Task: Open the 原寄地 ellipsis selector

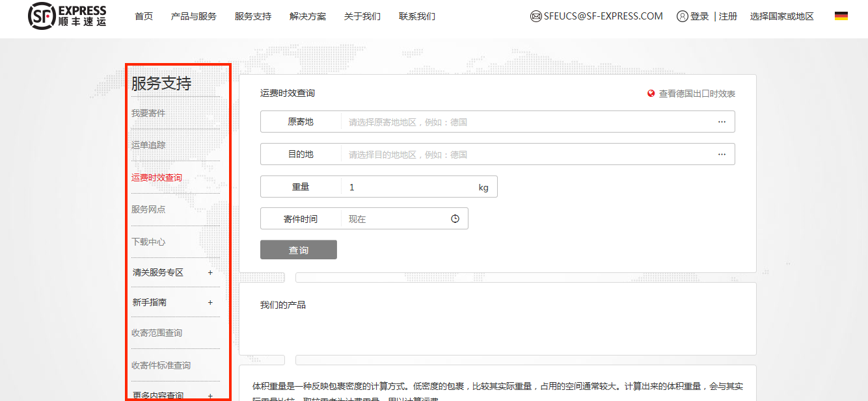Action: pos(722,122)
